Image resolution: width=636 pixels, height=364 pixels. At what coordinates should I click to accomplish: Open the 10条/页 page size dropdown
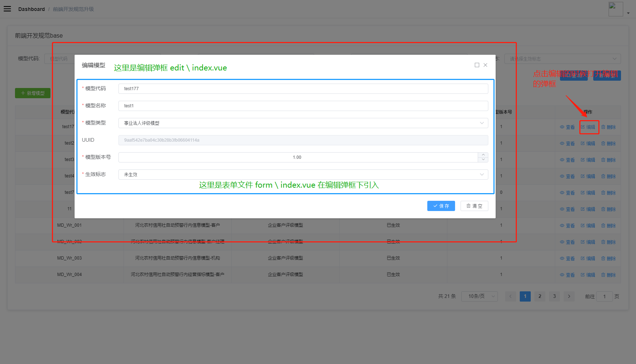pos(480,296)
